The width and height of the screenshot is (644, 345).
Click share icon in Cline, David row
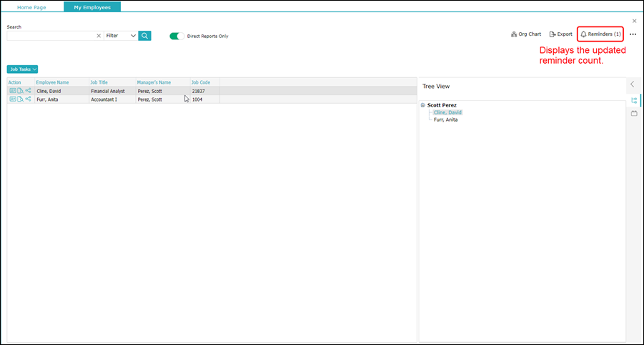[29, 91]
